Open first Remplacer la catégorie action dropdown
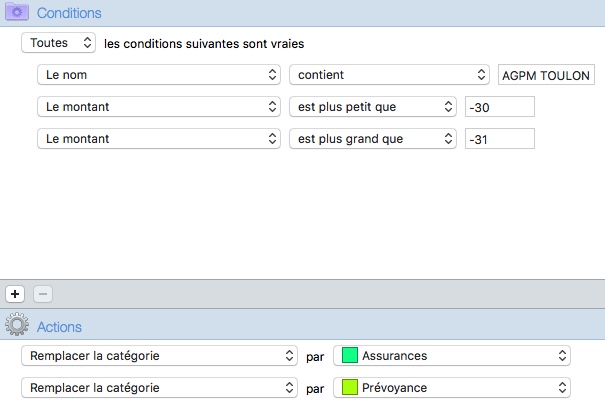This screenshot has width=605, height=401. pos(159,355)
